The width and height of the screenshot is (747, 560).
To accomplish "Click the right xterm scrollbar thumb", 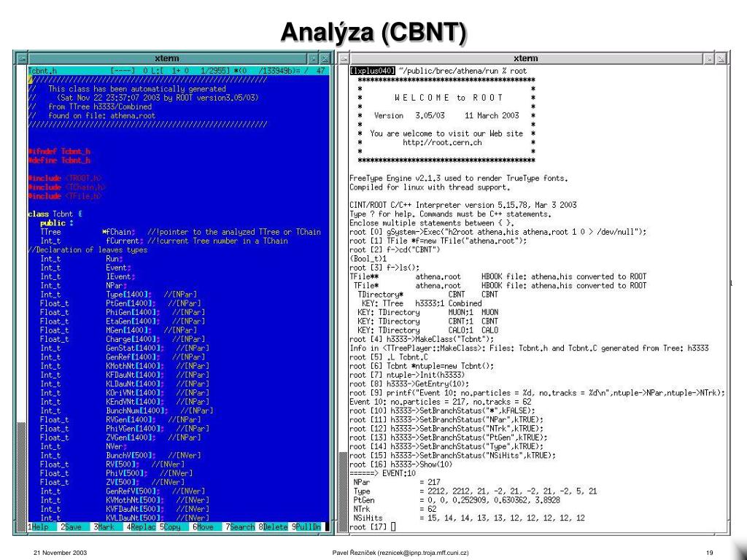I will (x=343, y=491).
